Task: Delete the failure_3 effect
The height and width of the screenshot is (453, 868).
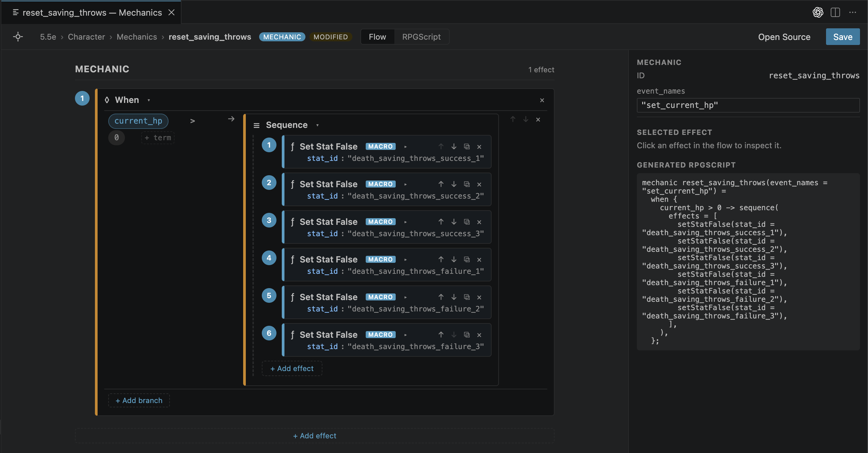Action: click(479, 335)
